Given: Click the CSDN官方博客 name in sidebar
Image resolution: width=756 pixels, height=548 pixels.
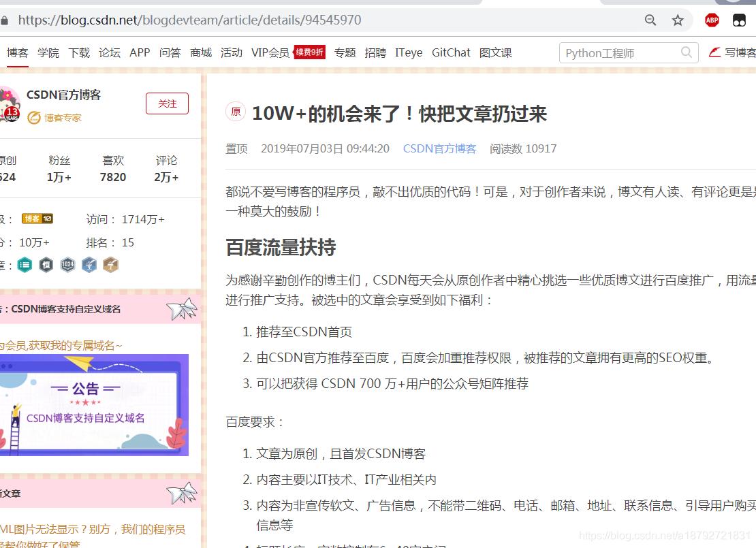Looking at the screenshot, I should coord(63,95).
